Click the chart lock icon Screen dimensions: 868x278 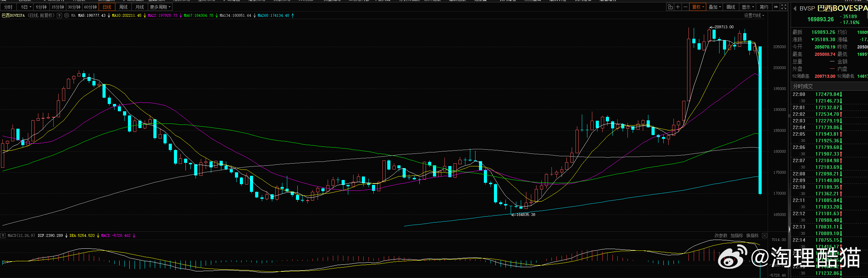(670, 7)
